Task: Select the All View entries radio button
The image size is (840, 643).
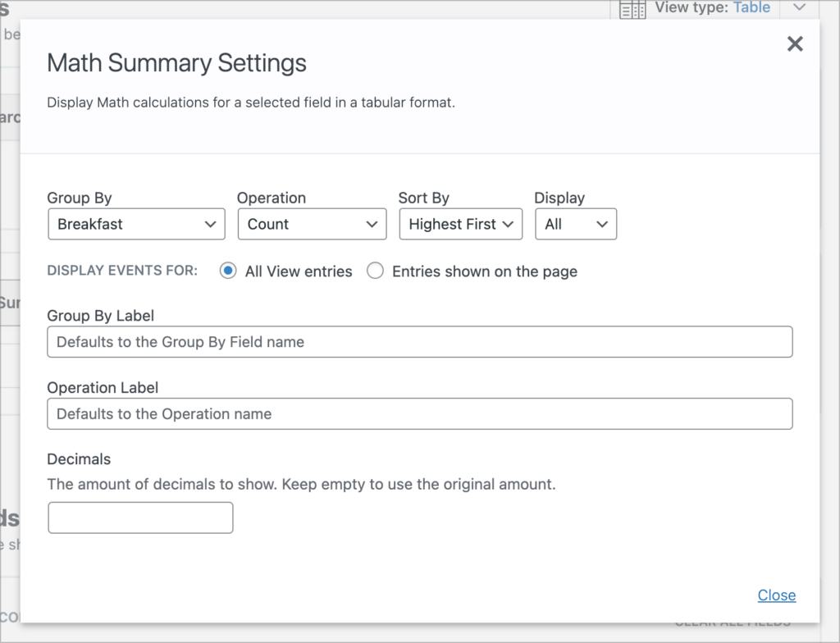Action: (x=228, y=271)
